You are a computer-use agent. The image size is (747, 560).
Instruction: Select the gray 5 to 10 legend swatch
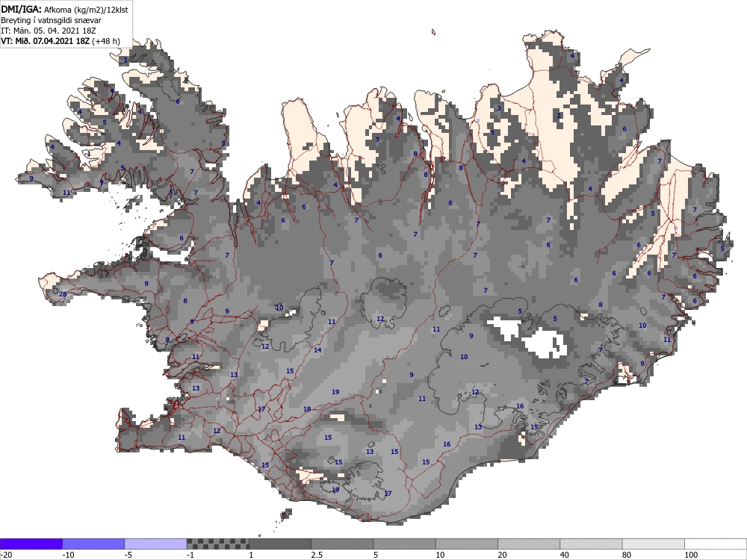404,544
